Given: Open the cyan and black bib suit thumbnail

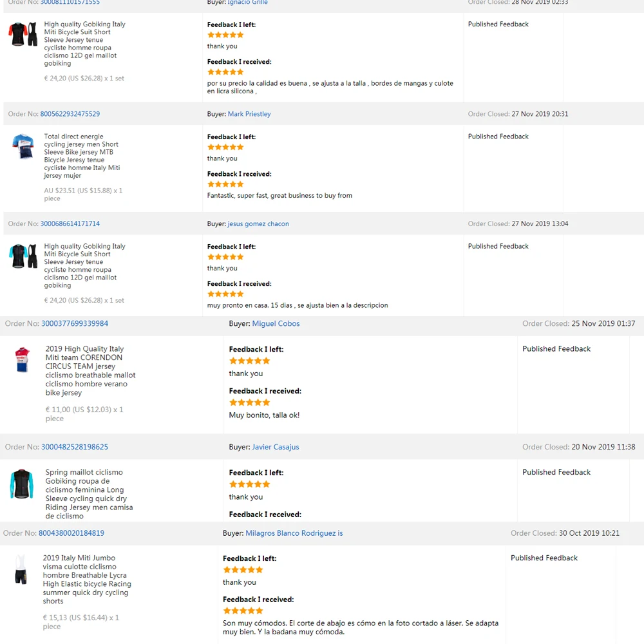Looking at the screenshot, I should [23, 256].
